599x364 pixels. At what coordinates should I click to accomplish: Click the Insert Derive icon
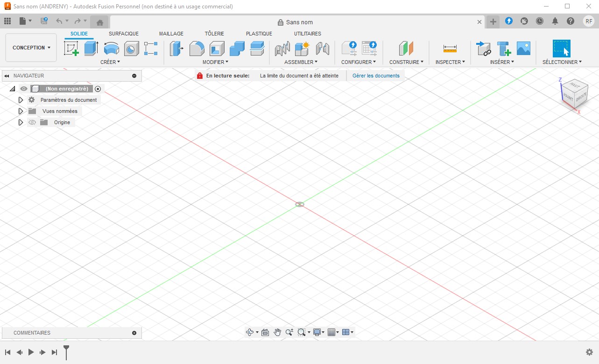click(x=483, y=49)
